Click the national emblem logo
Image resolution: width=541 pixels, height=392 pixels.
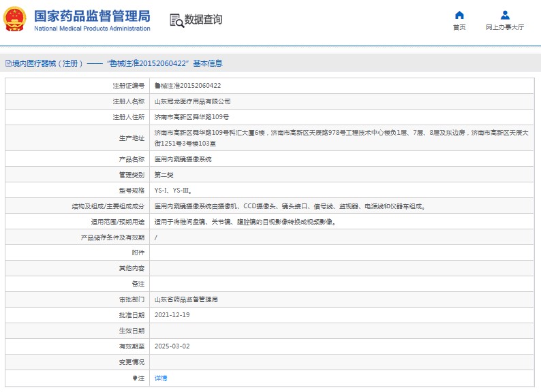click(x=16, y=20)
